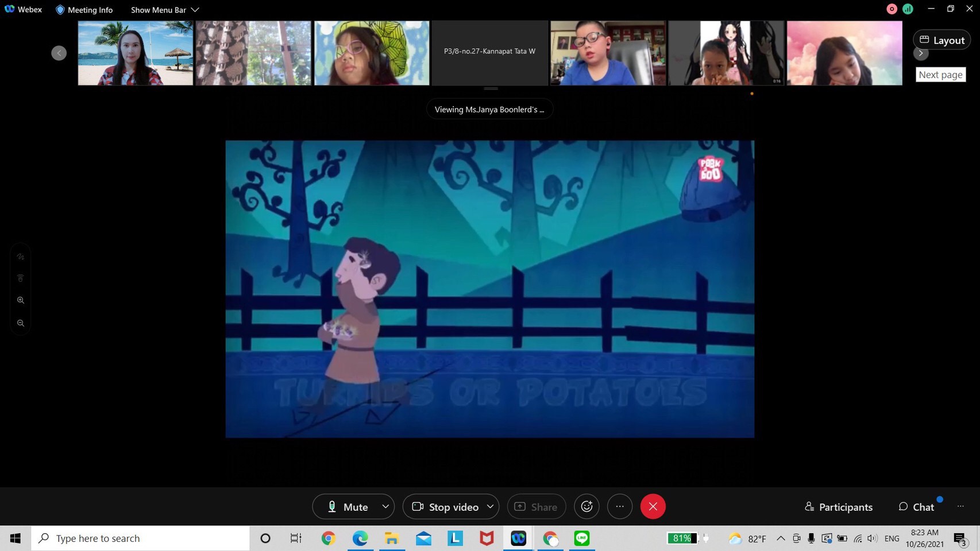Open the reactions emoji menu
This screenshot has height=551, width=980.
point(587,506)
